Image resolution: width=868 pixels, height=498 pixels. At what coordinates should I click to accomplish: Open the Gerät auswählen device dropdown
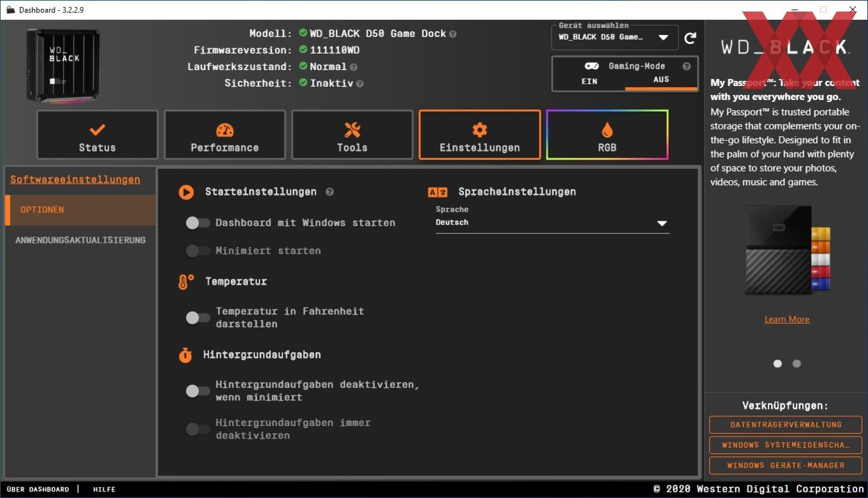point(615,38)
